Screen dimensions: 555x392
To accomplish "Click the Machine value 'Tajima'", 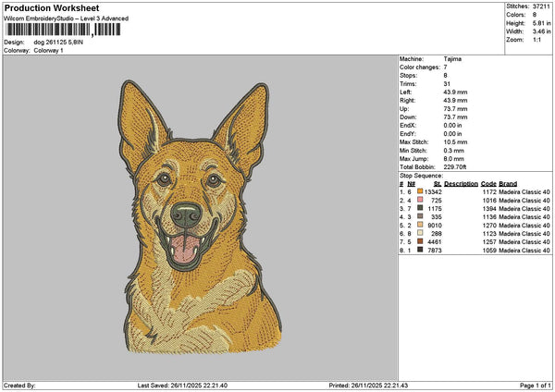I will pos(452,59).
